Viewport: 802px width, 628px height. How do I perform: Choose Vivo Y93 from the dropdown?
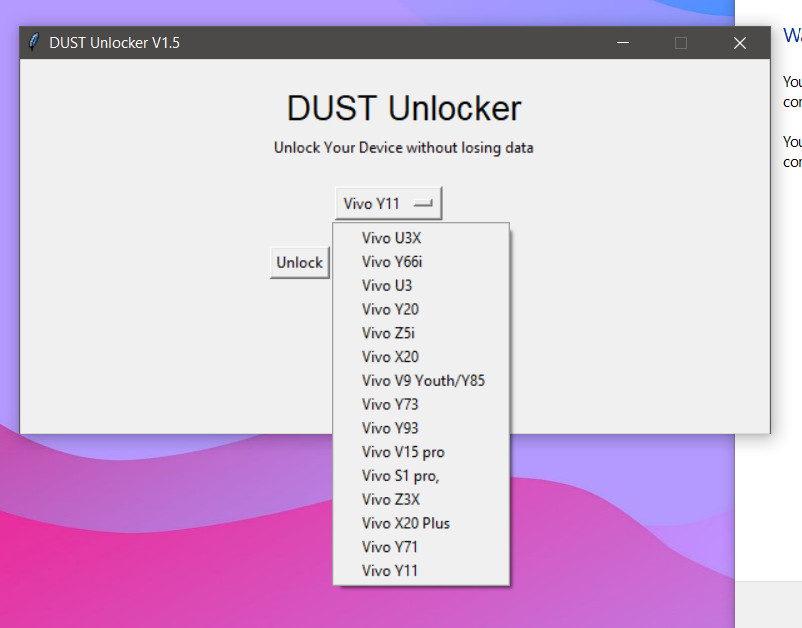421,428
